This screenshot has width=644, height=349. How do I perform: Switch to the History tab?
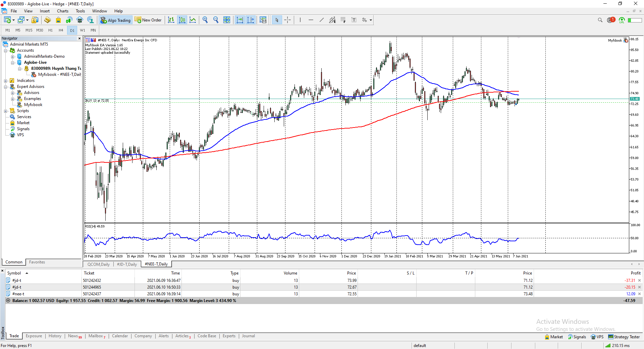click(55, 336)
